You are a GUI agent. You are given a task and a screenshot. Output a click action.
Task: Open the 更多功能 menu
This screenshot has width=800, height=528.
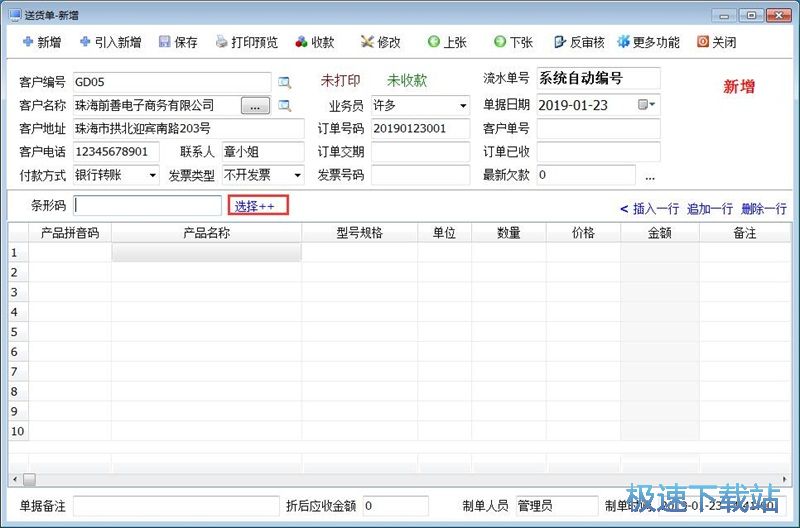648,42
